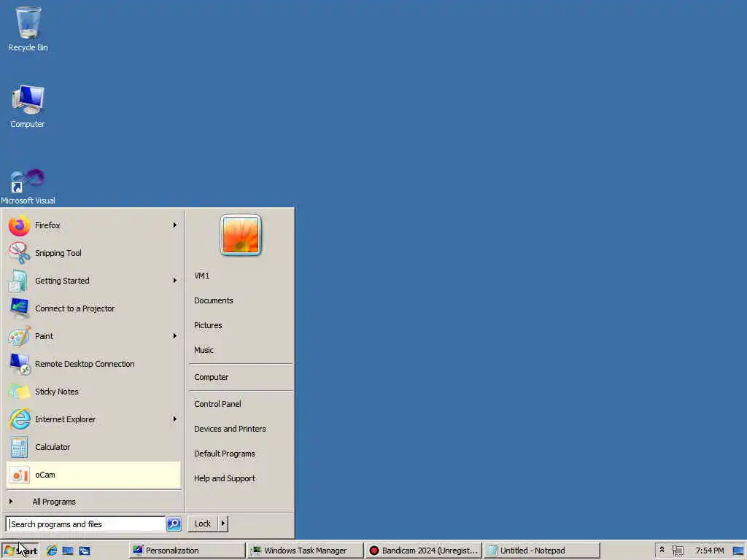The height and width of the screenshot is (560, 747).
Task: Open the Snipping Tool icon
Action: tap(19, 253)
